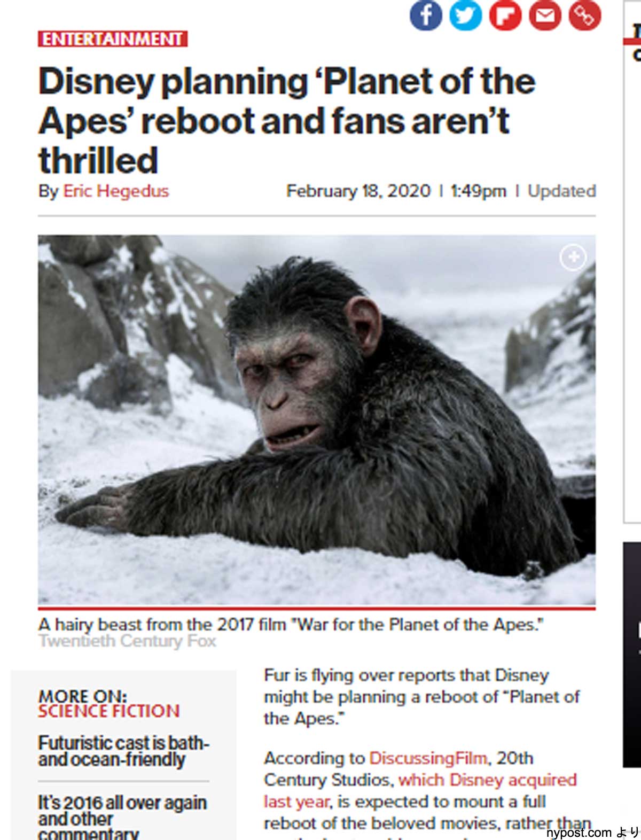
Task: Open the ENTERTAINMENT section tag
Action: 113,39
